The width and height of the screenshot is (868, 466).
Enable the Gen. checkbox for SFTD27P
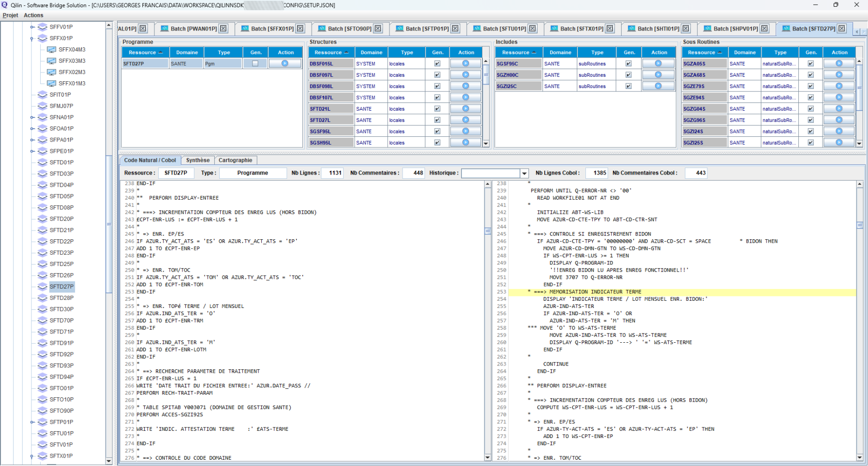255,63
